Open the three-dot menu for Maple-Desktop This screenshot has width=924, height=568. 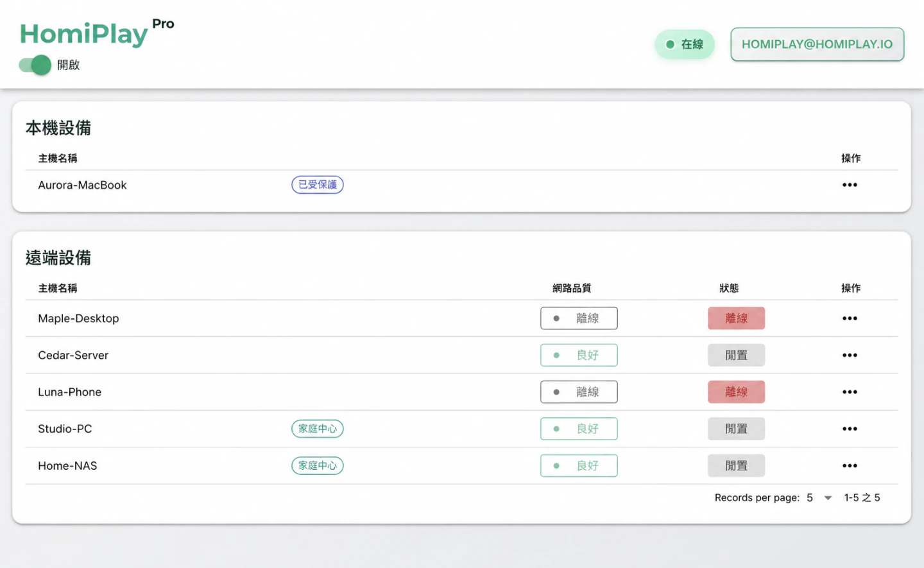point(850,318)
